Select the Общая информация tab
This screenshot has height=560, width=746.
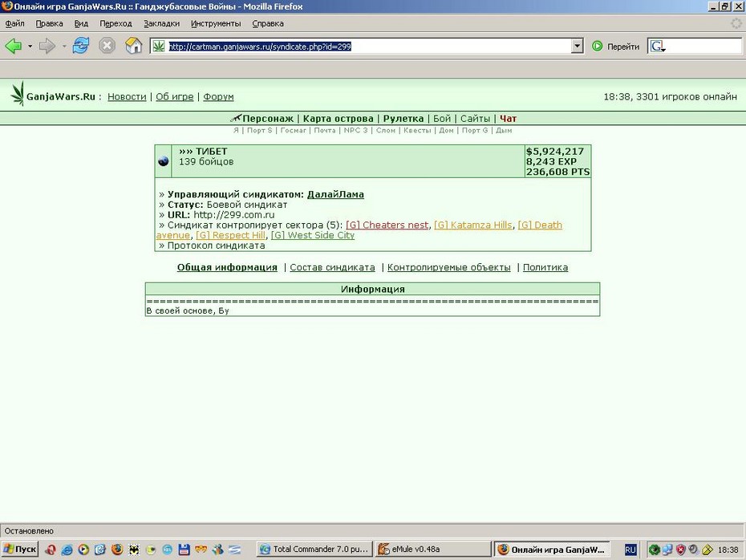click(227, 267)
